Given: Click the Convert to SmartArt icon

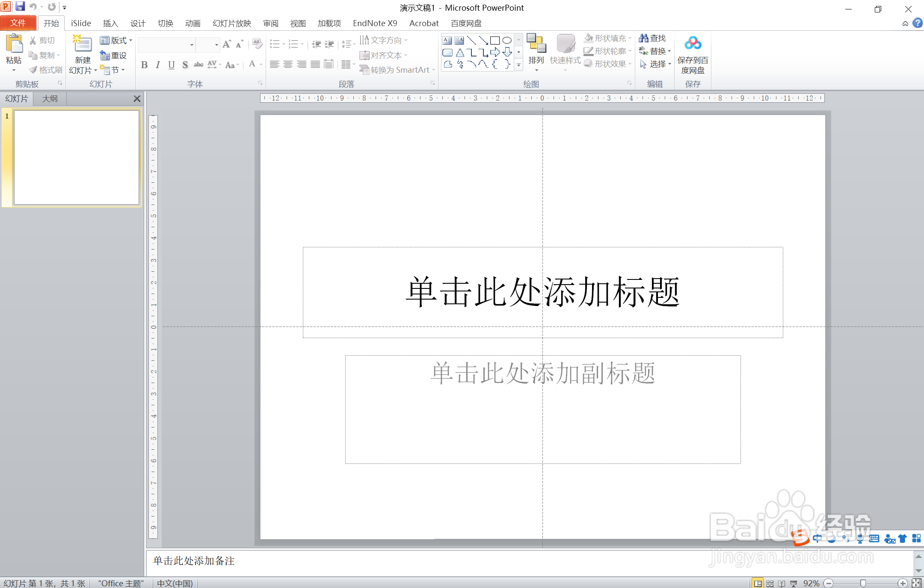Looking at the screenshot, I should coord(364,69).
